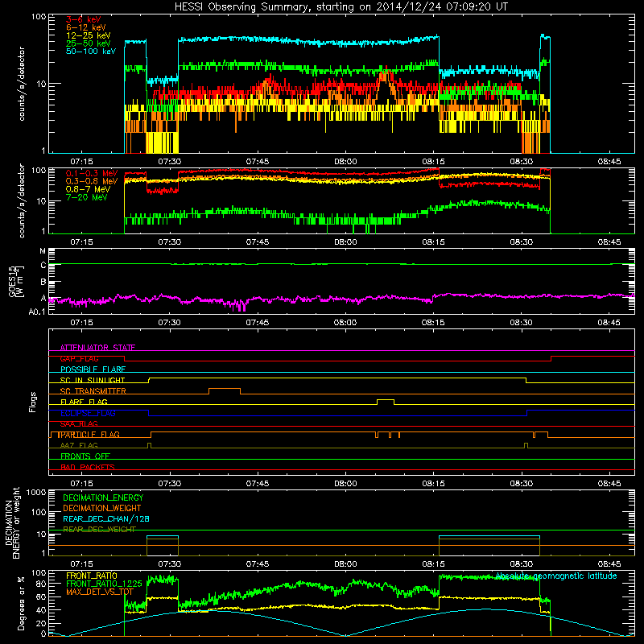This screenshot has width=644, height=644.
Task: Select the PARTICLE_FLAG label
Action: (89, 434)
